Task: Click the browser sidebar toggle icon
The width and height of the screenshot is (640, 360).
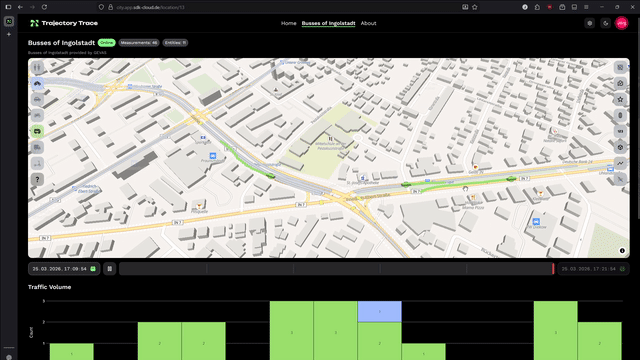Action: coord(8,7)
